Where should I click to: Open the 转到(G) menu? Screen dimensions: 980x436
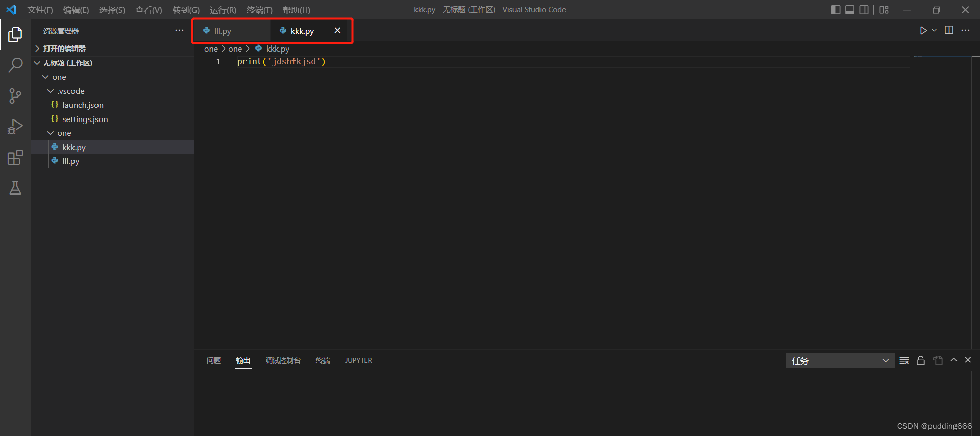(186, 10)
